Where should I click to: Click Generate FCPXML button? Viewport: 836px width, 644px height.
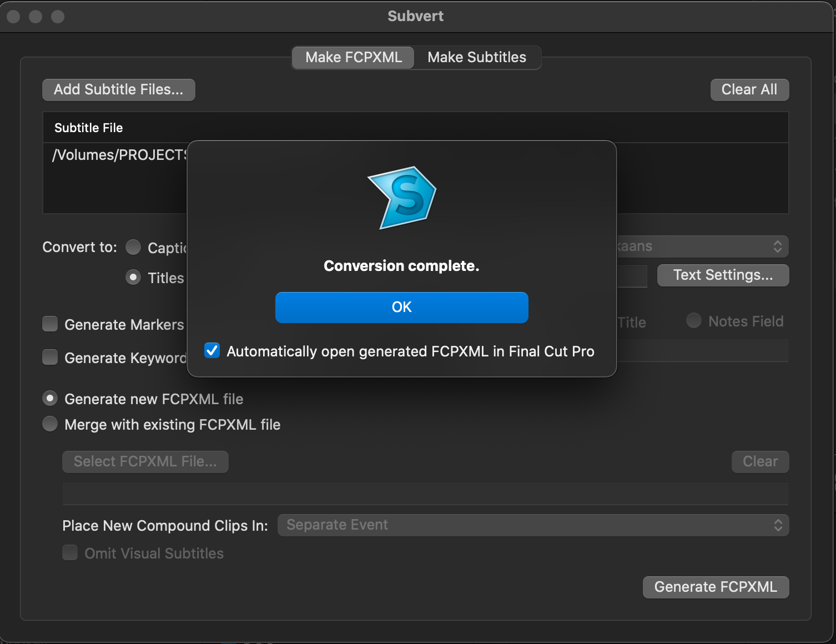click(x=715, y=587)
